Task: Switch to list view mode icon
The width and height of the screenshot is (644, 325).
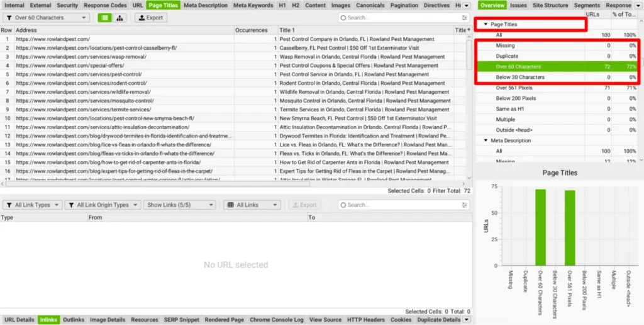Action: pos(105,18)
